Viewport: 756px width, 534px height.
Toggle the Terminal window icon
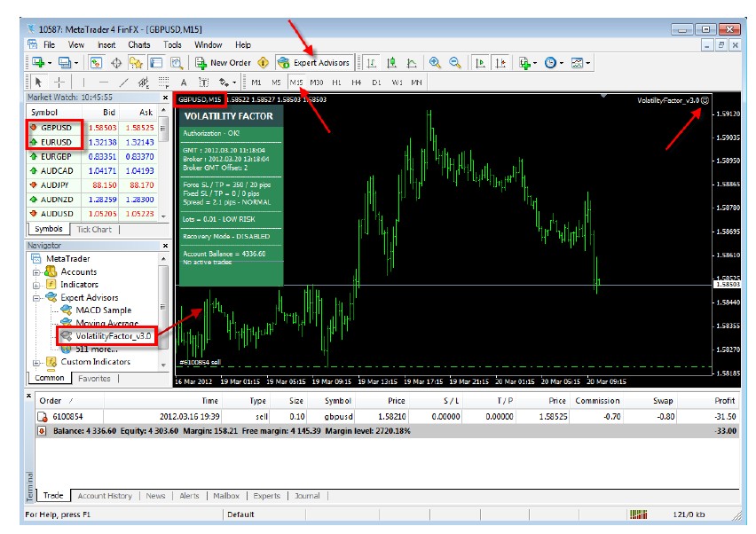[156, 63]
